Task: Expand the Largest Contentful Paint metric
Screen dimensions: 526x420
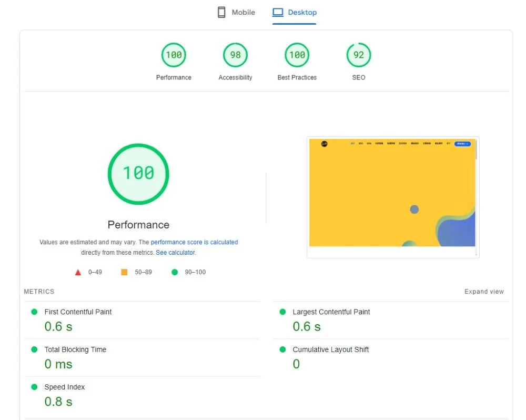Action: click(390, 320)
